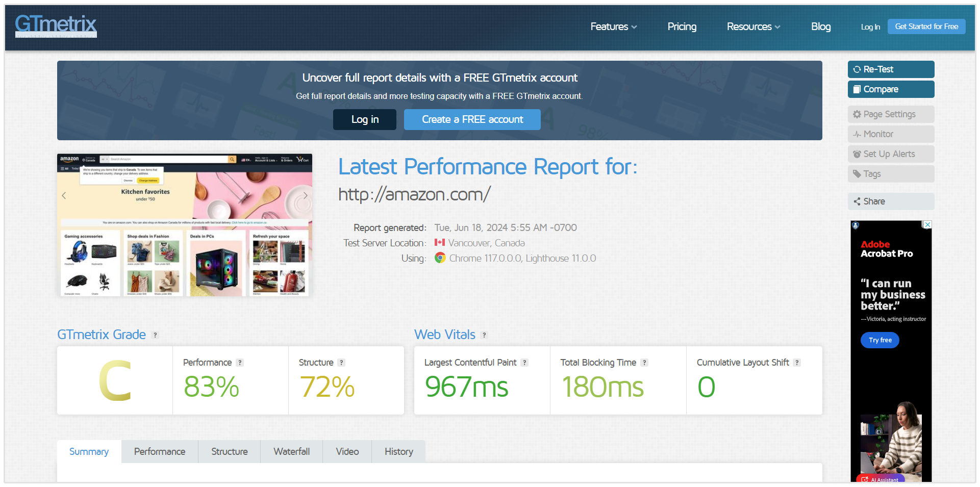Expand the Resources dropdown menu
Screen dimensions: 980x487
tap(753, 27)
